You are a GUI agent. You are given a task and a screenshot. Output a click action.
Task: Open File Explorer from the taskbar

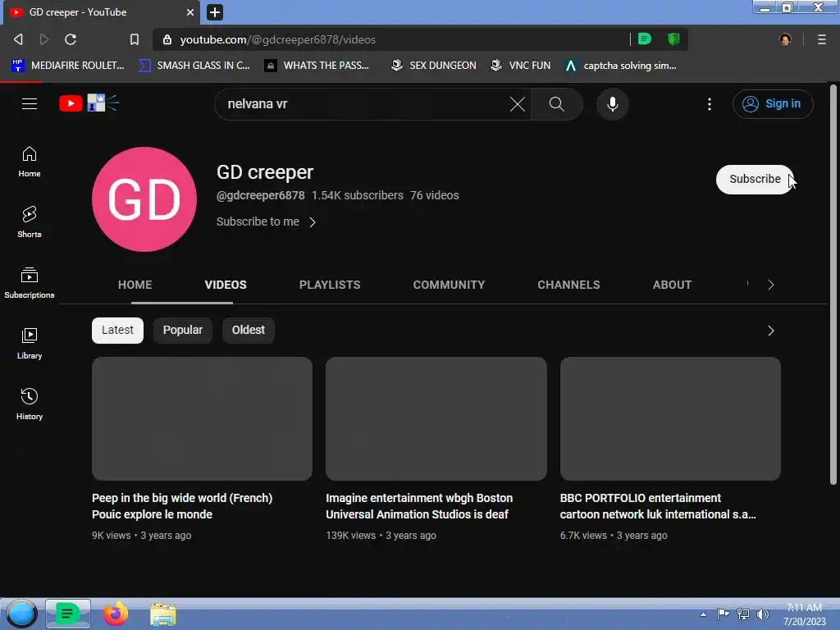pos(163,614)
